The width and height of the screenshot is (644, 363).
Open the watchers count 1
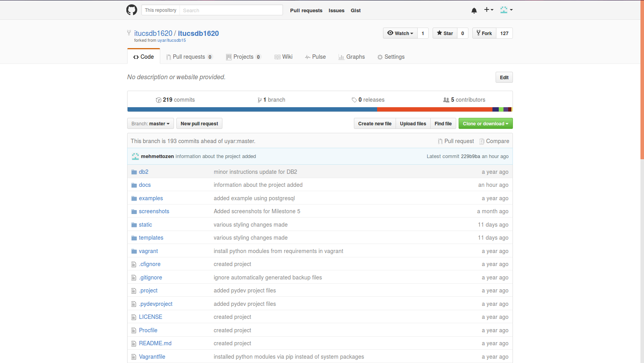[423, 33]
